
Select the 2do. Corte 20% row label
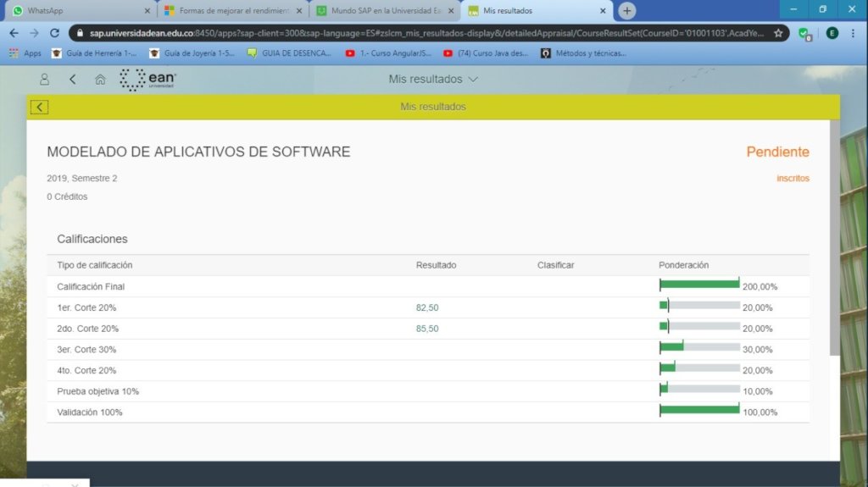pos(87,329)
